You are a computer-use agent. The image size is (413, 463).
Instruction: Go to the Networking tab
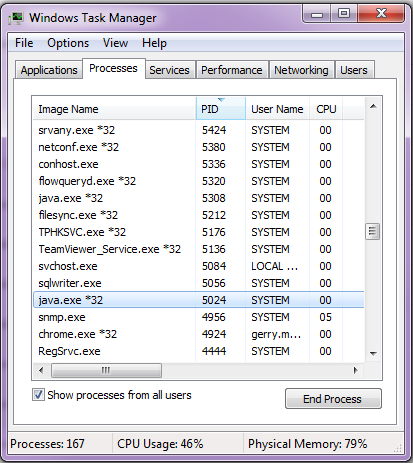point(301,70)
